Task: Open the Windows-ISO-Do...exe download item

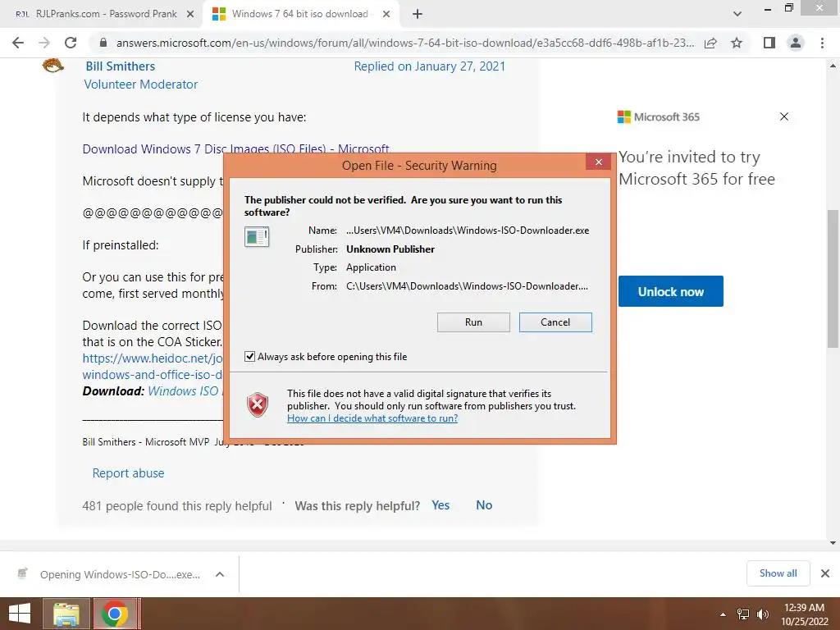Action: pos(109,574)
